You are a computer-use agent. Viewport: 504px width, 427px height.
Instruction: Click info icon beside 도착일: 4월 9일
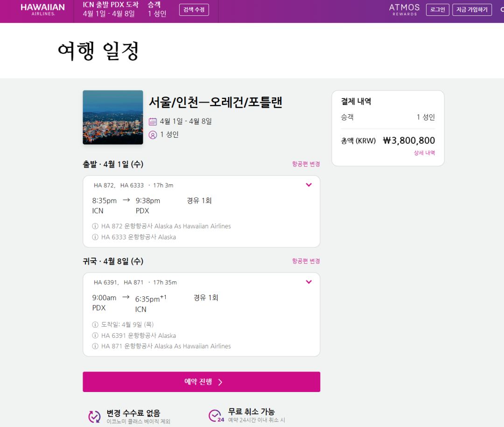pos(95,324)
